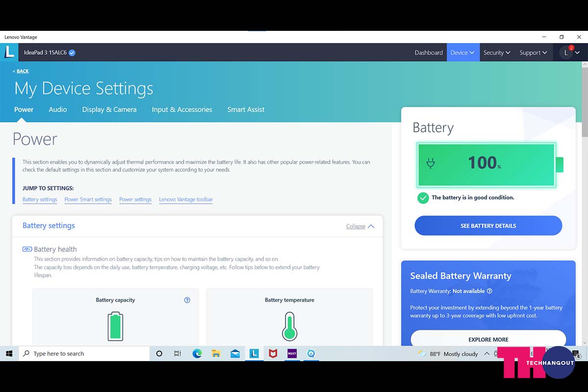Launch Microsoft Edge from the taskbar
This screenshot has height=392, width=588.
(197, 353)
